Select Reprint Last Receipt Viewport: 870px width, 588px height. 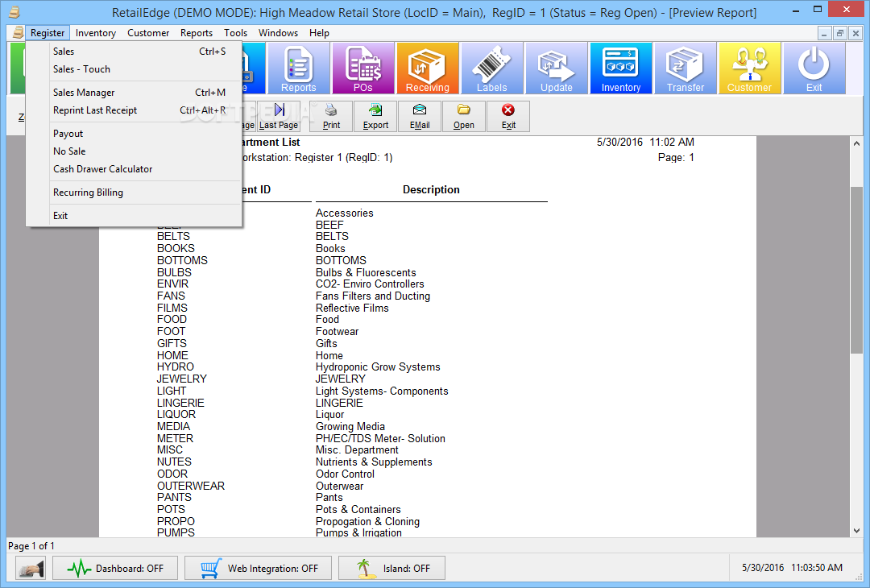click(x=134, y=110)
